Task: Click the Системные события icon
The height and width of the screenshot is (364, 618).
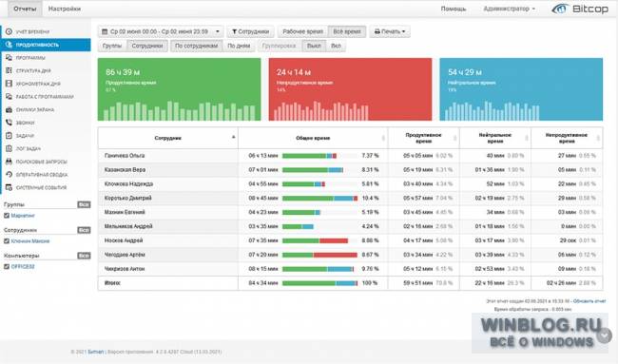Action: tap(9, 187)
